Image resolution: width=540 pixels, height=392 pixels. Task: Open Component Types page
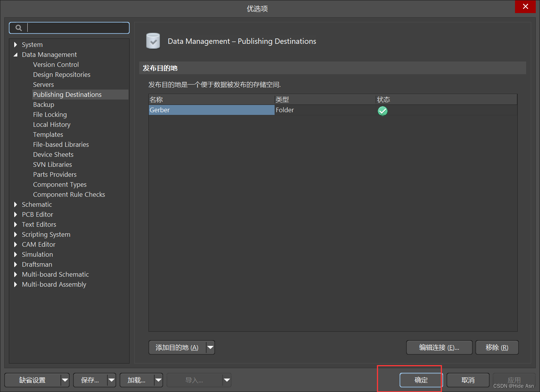click(x=60, y=184)
